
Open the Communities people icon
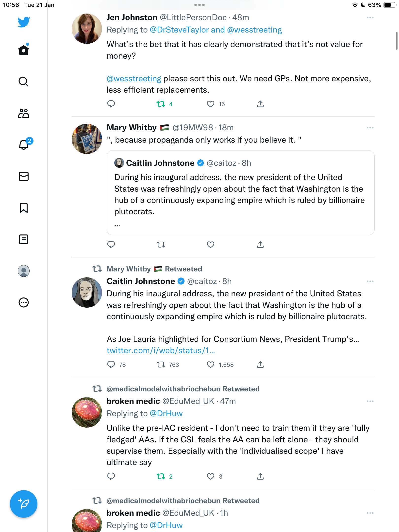click(x=24, y=113)
